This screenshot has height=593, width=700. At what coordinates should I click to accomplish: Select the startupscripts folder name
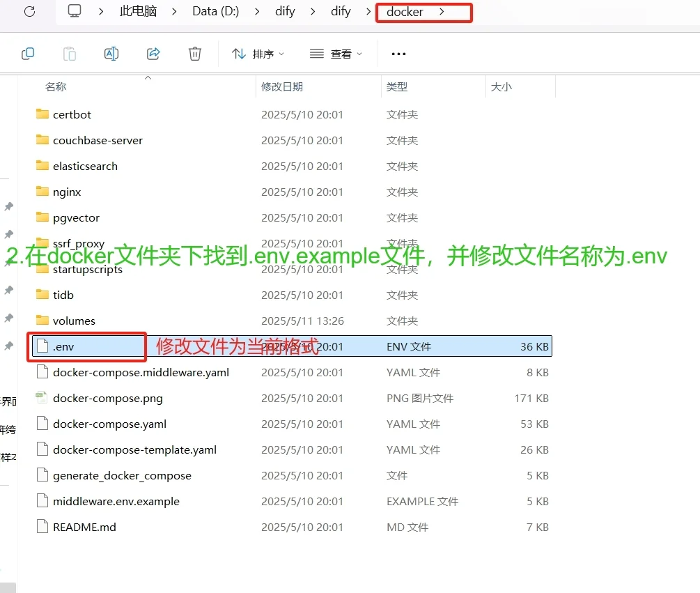pyautogui.click(x=88, y=270)
